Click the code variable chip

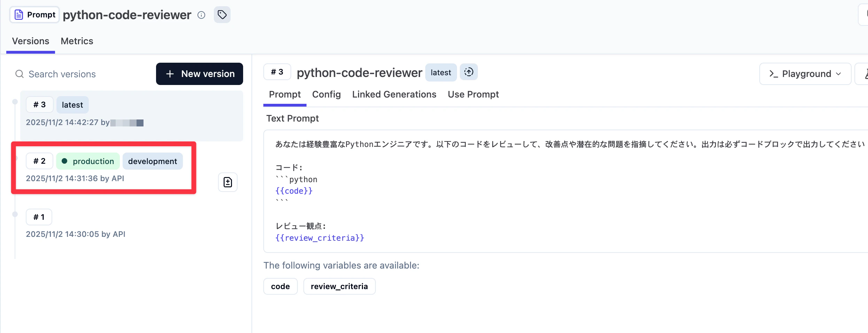point(280,286)
